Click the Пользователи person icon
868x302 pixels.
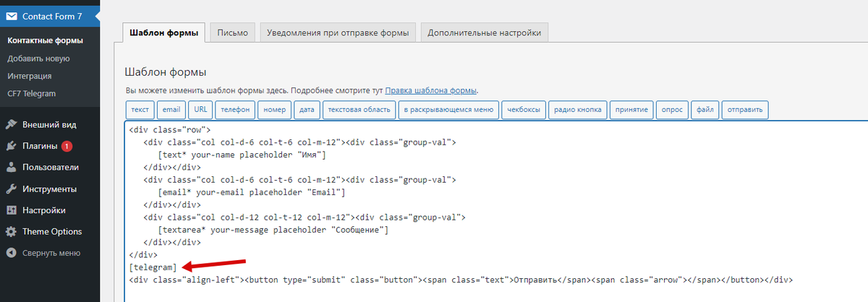click(12, 168)
